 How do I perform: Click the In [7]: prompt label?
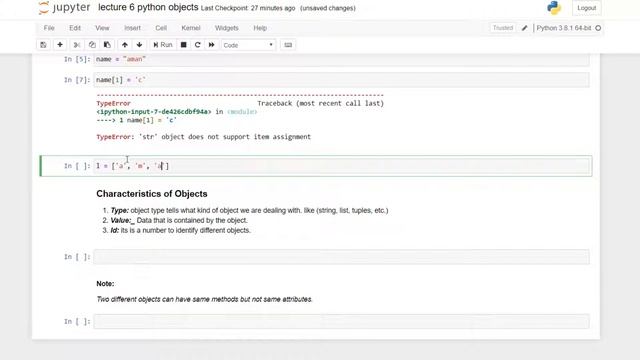point(77,80)
